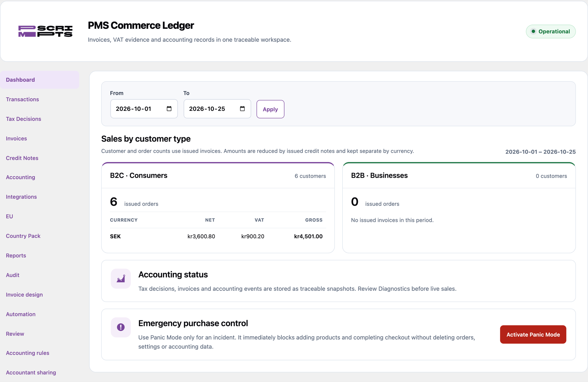Click the Emergency purchase control warning icon
The image size is (588, 382).
[x=121, y=327]
